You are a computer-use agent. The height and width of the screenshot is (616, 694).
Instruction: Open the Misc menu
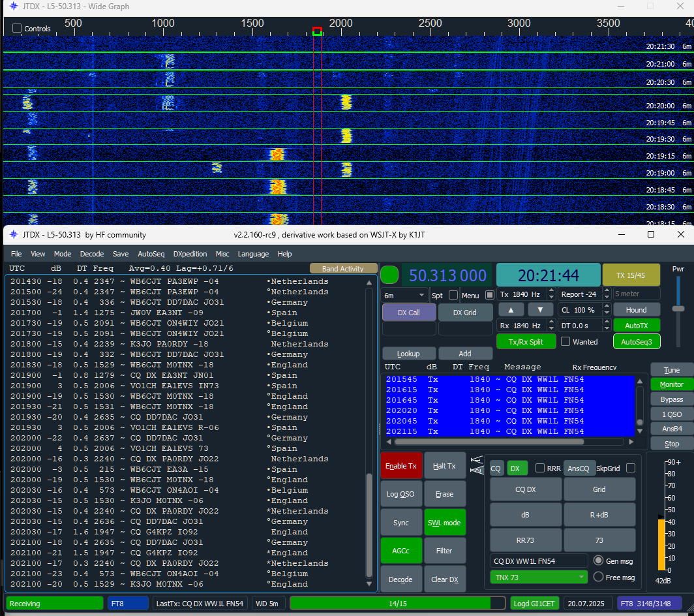[222, 254]
